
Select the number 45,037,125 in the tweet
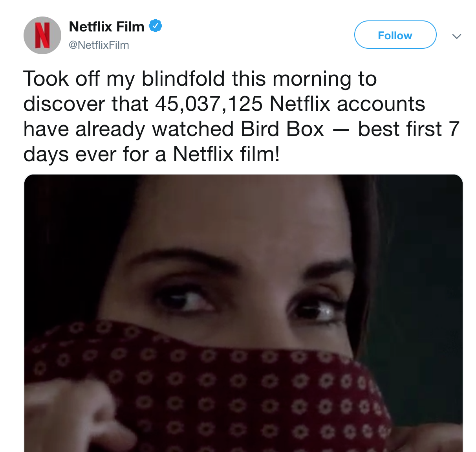pyautogui.click(x=209, y=104)
